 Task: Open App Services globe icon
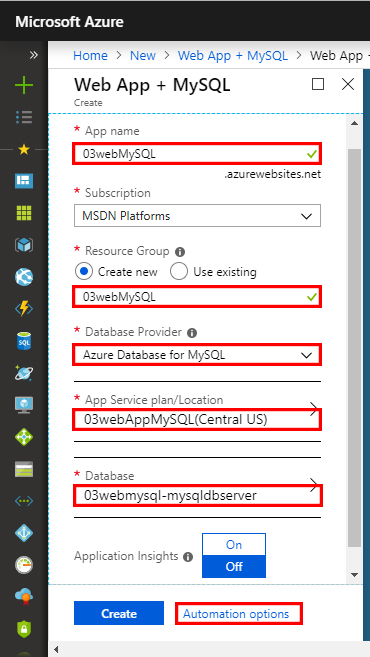pyautogui.click(x=24, y=277)
